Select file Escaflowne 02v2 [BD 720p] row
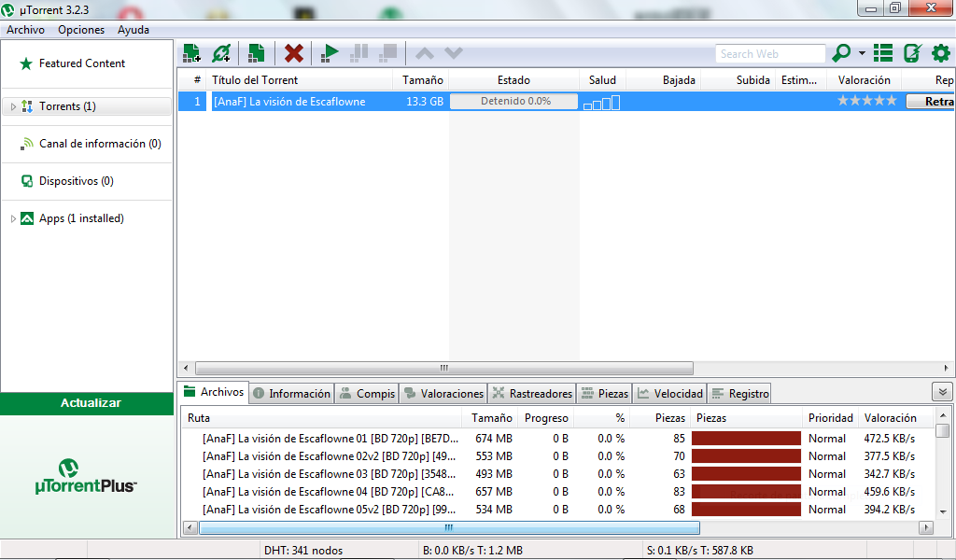The height and width of the screenshot is (560, 956). coord(557,456)
